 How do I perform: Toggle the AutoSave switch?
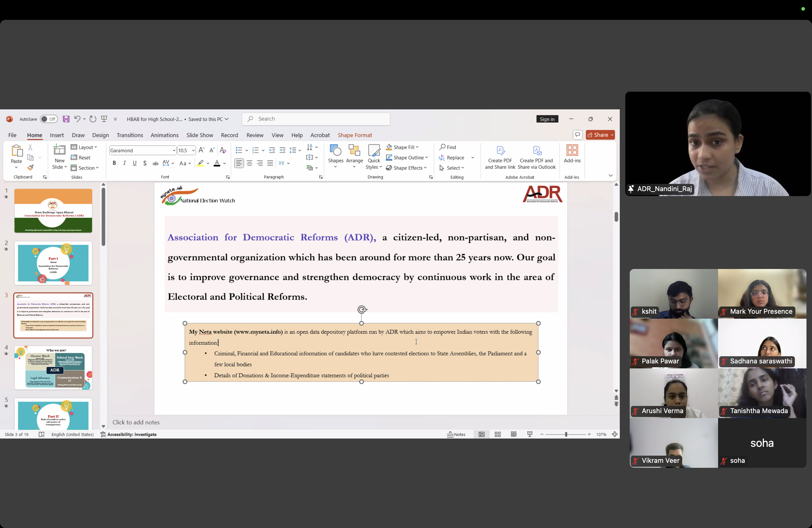pyautogui.click(x=48, y=119)
